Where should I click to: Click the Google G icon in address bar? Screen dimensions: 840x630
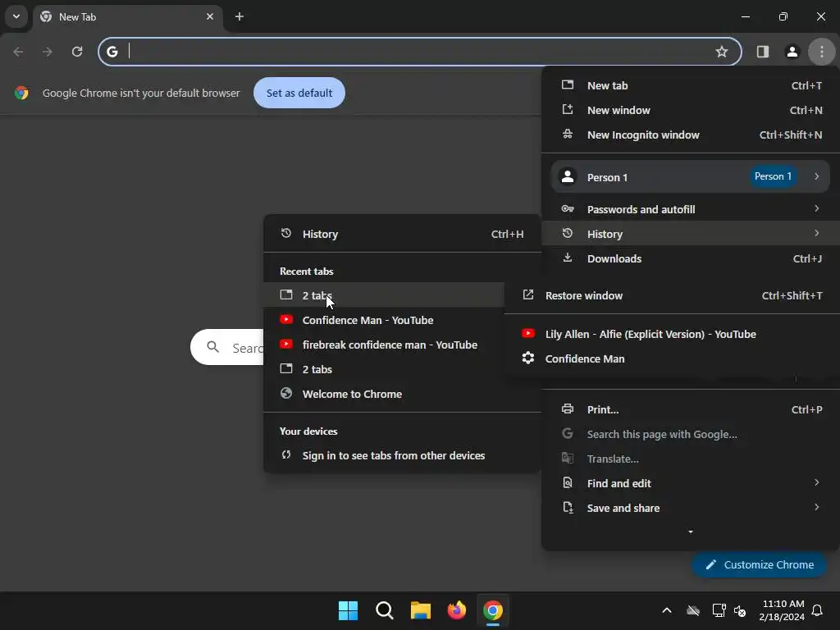112,52
